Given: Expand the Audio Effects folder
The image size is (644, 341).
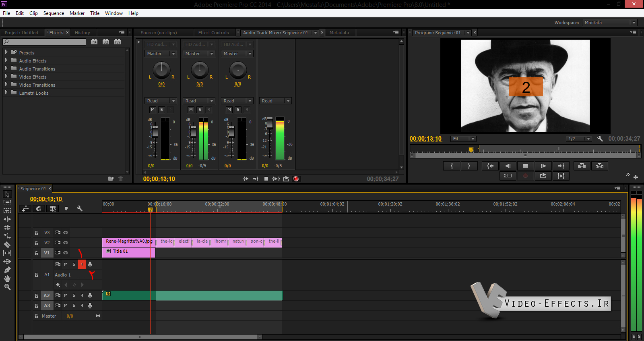Looking at the screenshot, I should click(x=6, y=60).
